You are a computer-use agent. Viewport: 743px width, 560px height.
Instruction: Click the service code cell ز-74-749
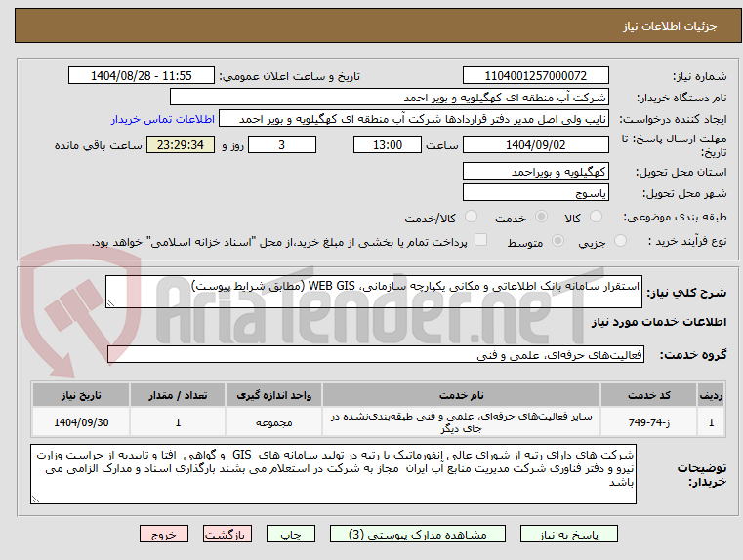648,421
